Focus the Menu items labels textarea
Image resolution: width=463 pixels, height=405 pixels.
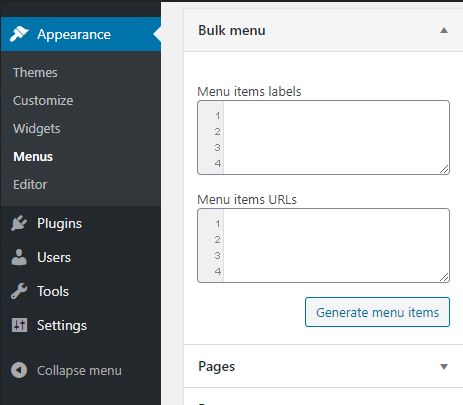pyautogui.click(x=323, y=137)
